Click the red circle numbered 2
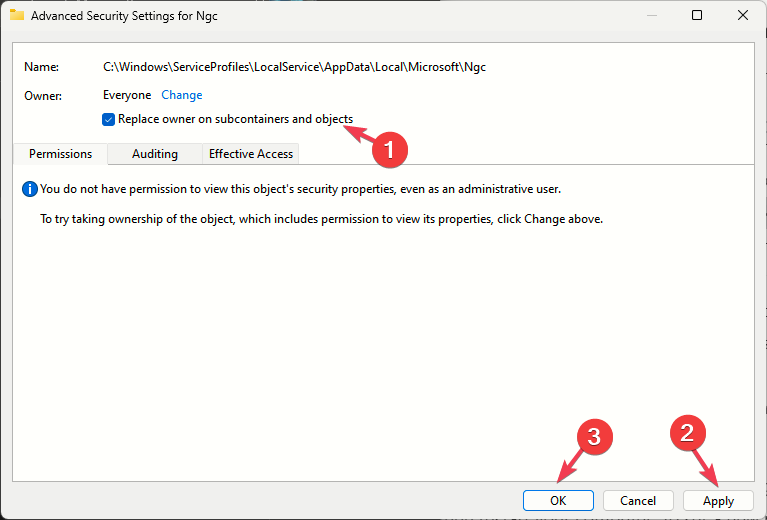Screen dimensions: 767x520 [688, 433]
